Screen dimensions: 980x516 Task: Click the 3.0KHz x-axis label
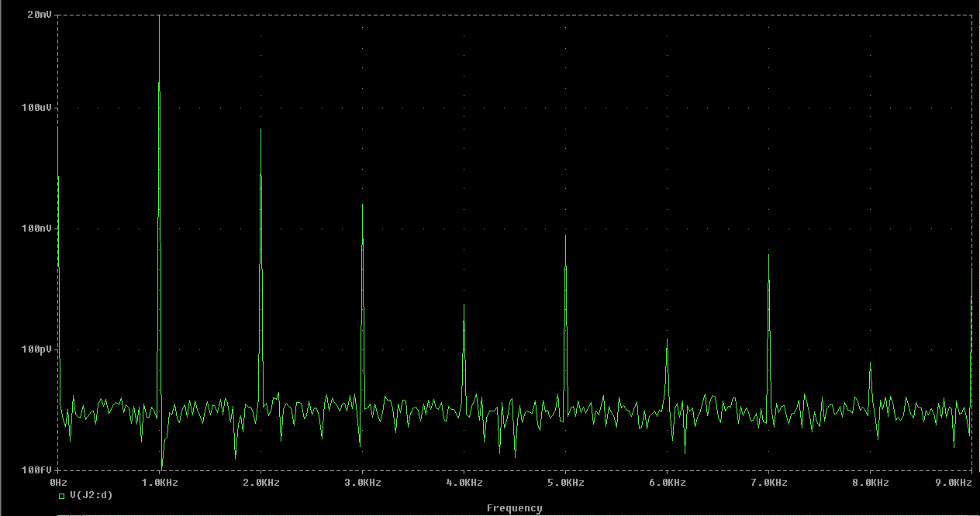coord(362,482)
